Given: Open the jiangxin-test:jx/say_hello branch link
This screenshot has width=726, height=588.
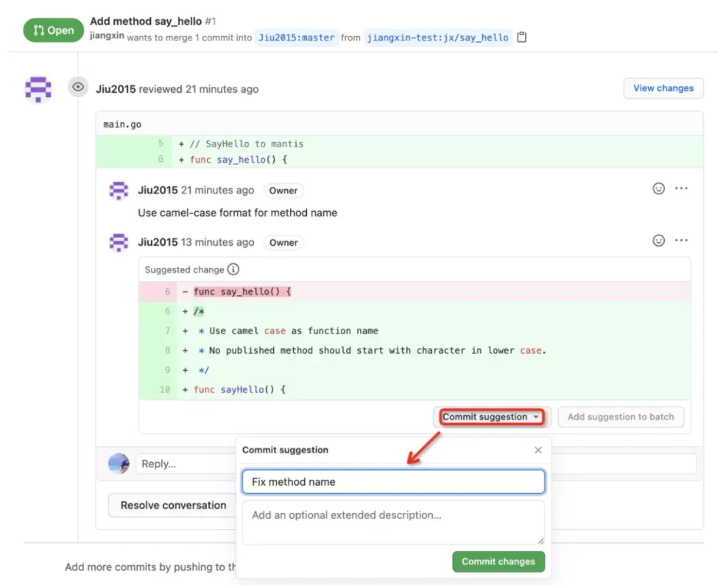Looking at the screenshot, I should tap(438, 37).
